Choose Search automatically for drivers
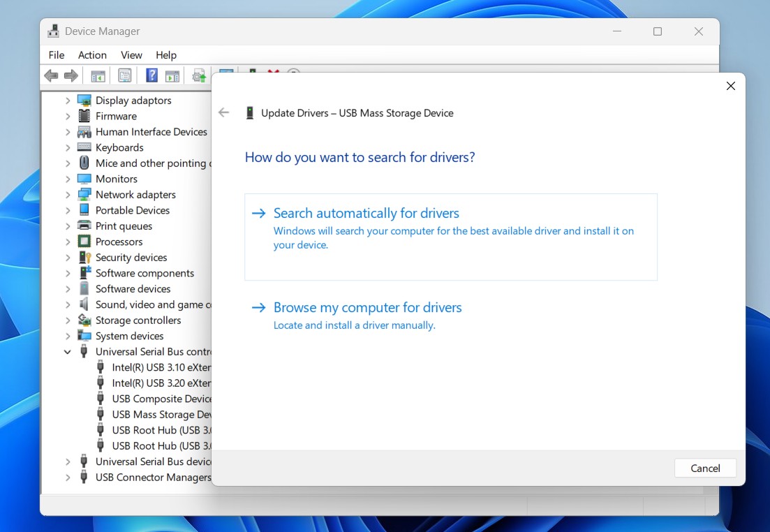 click(x=451, y=237)
